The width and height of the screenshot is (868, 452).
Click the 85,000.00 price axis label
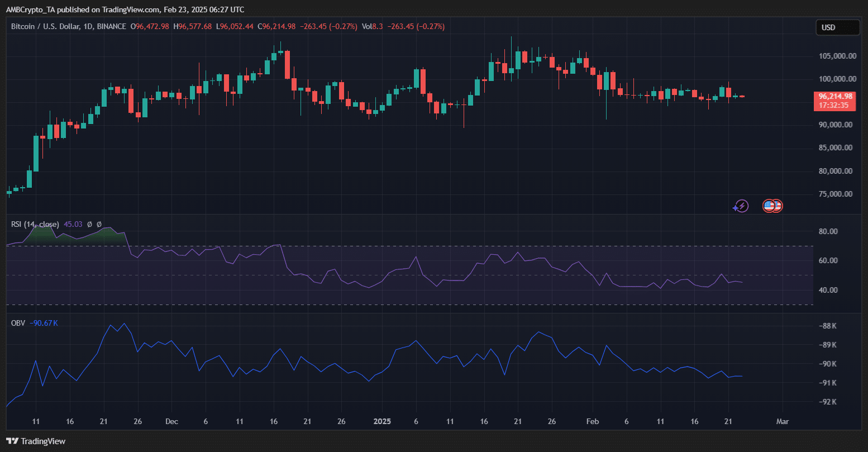836,148
